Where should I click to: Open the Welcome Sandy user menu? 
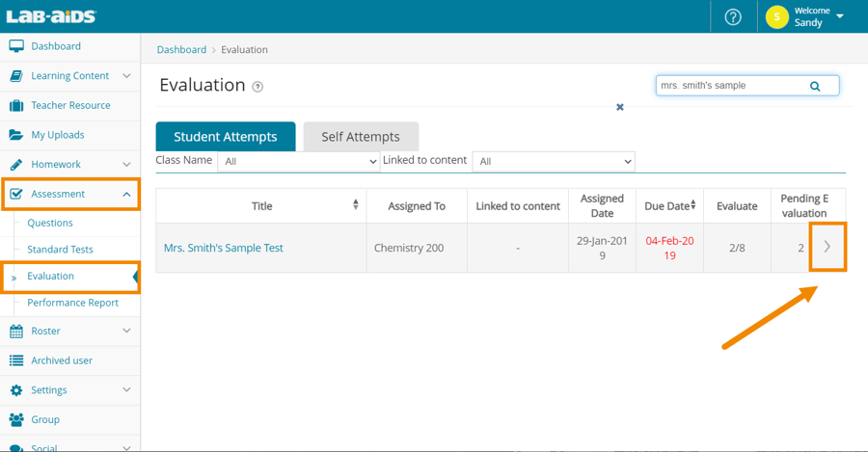807,16
